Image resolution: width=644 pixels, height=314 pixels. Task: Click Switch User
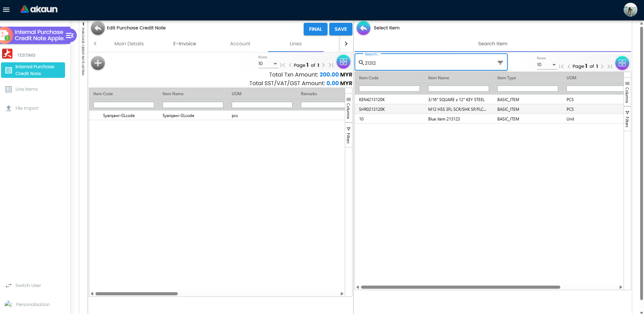(x=28, y=286)
